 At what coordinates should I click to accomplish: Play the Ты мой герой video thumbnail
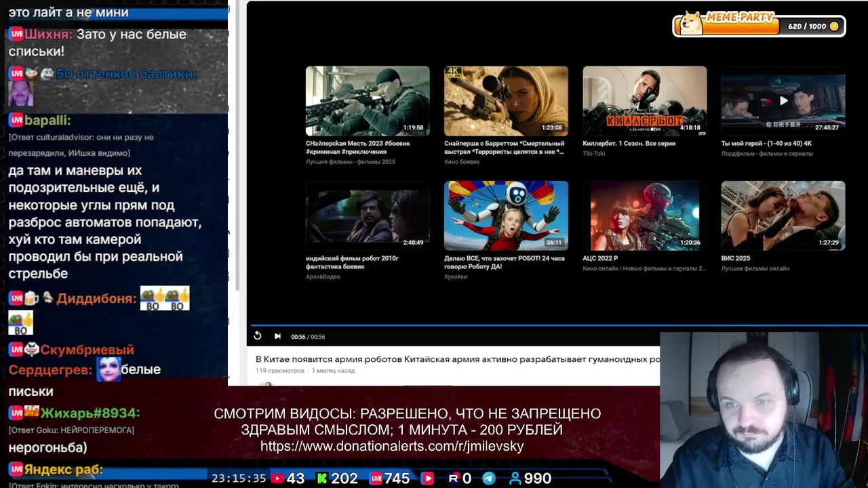[x=783, y=101]
